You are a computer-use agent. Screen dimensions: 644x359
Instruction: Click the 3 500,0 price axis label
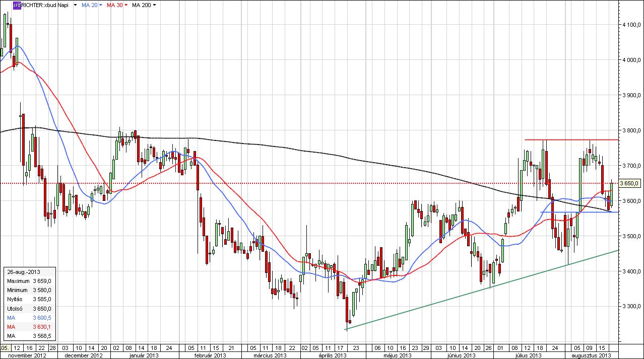click(x=631, y=236)
